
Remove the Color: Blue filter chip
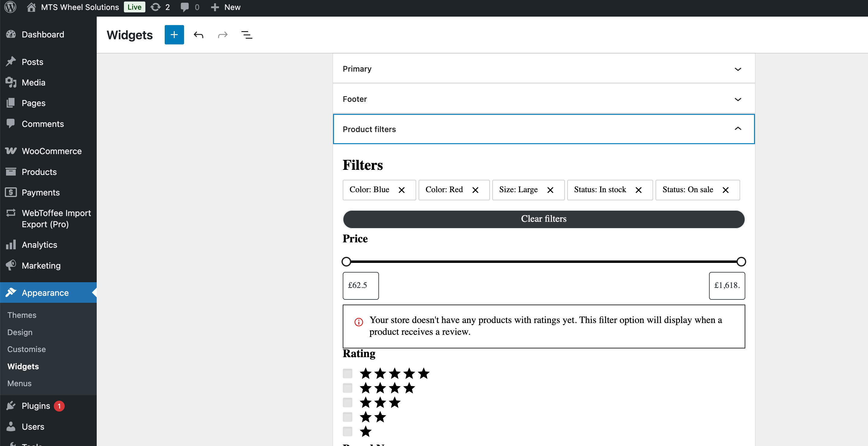click(401, 190)
